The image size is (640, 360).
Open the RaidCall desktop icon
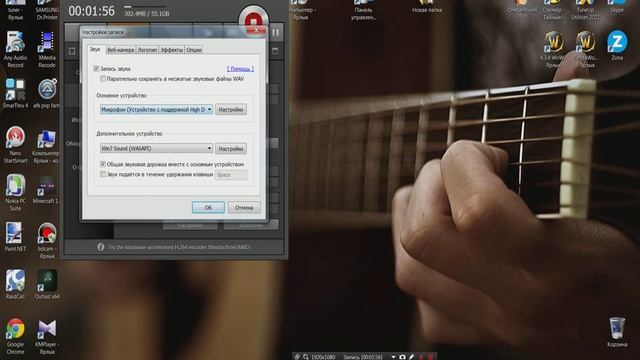click(15, 284)
